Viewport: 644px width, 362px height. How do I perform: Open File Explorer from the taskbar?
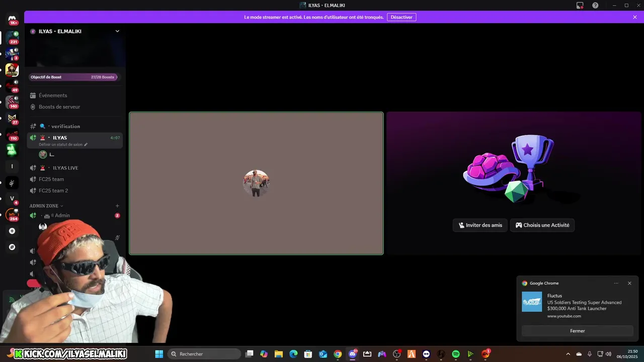pos(279,354)
